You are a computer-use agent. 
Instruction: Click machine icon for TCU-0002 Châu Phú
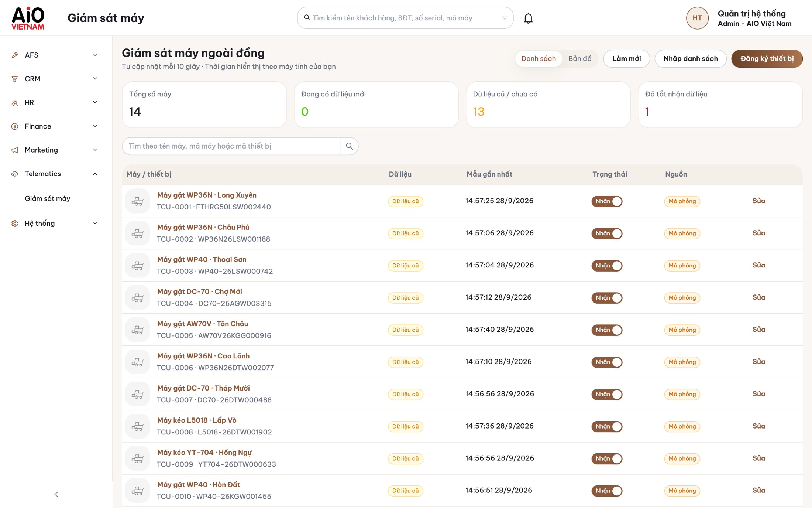point(138,233)
